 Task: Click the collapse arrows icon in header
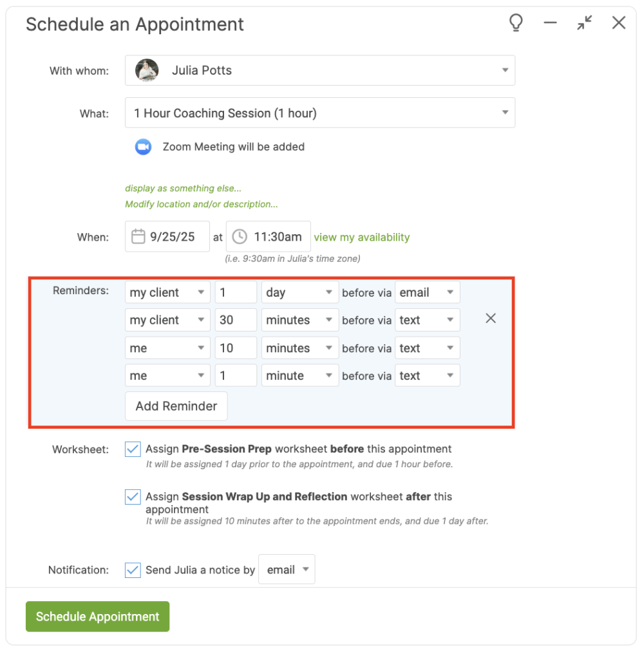tap(584, 23)
